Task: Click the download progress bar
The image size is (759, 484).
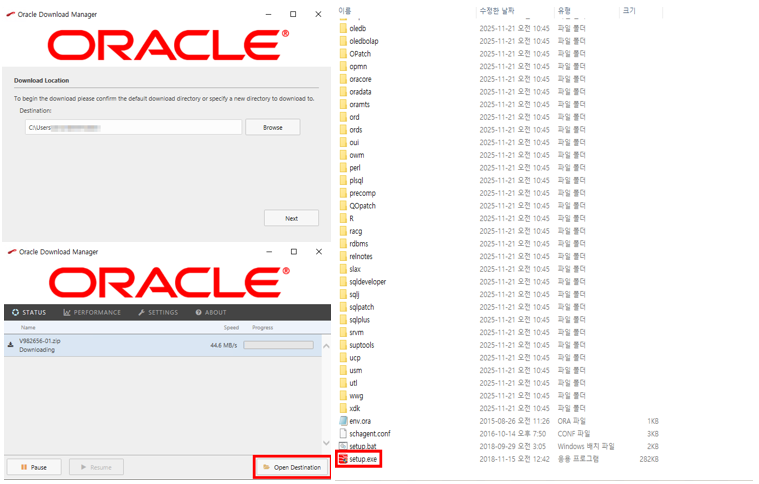Action: (278, 345)
